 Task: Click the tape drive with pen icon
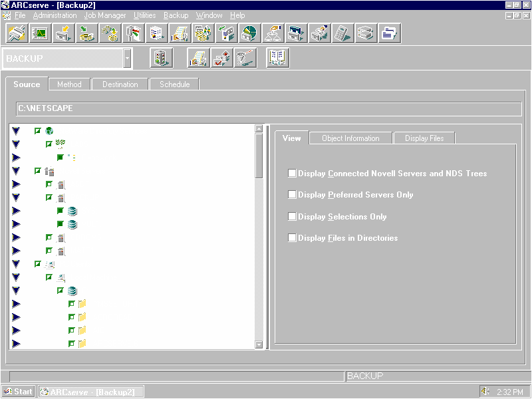[320, 33]
